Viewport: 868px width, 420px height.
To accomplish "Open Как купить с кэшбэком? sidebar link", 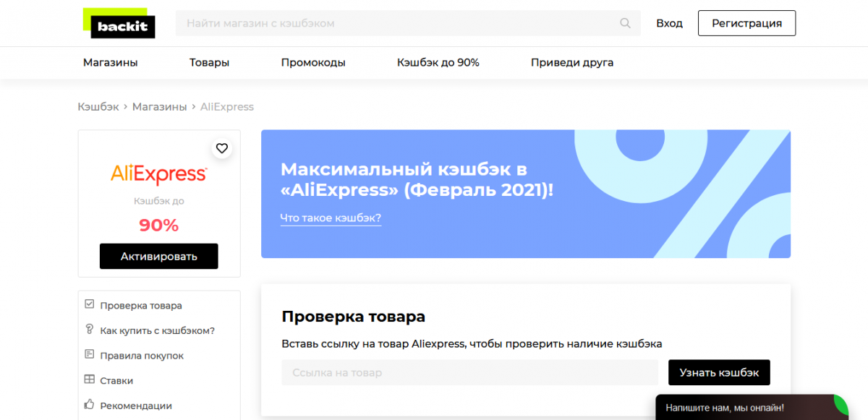I will pyautogui.click(x=158, y=330).
